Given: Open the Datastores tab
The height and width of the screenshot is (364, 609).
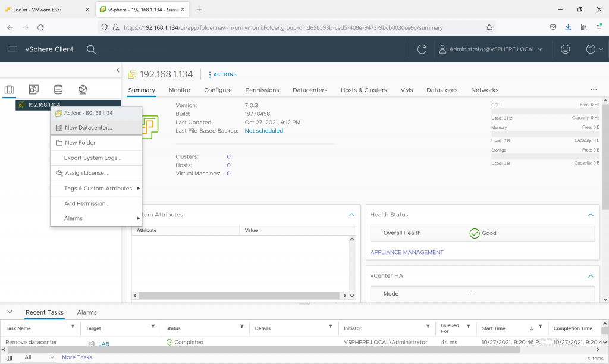Looking at the screenshot, I should [x=442, y=90].
